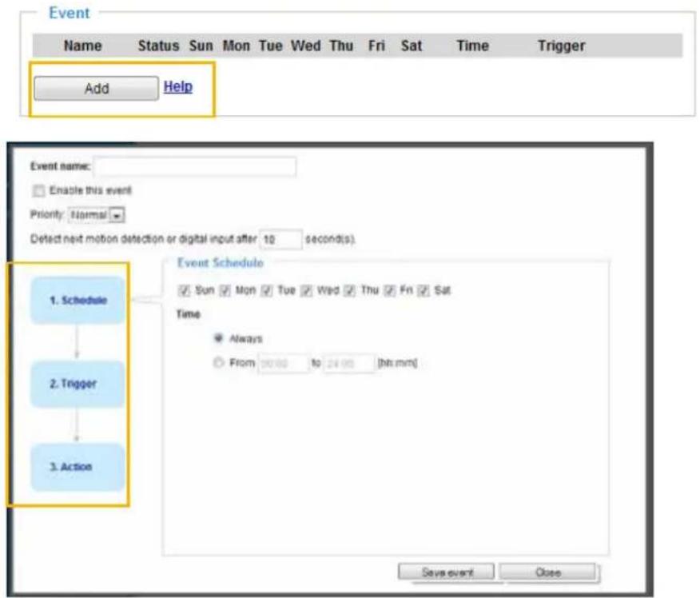Open the Help link
The image size is (700, 598).
pos(177,86)
